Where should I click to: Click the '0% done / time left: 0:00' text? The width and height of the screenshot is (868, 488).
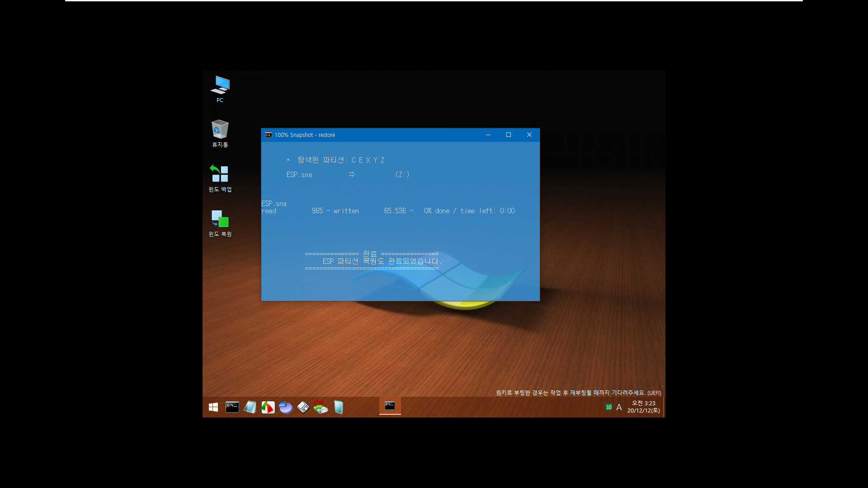(469, 211)
